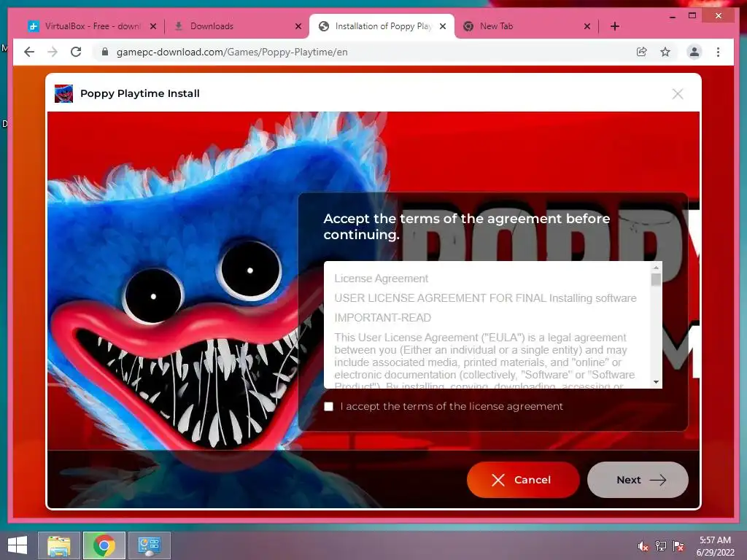Click the "License Agreement" heading text
Screen dimensions: 747x560
click(381, 279)
